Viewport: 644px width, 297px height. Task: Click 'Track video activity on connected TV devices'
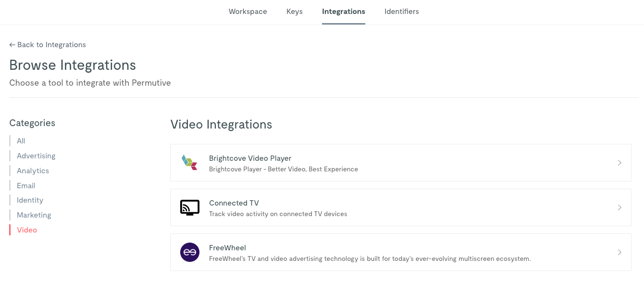click(x=278, y=214)
